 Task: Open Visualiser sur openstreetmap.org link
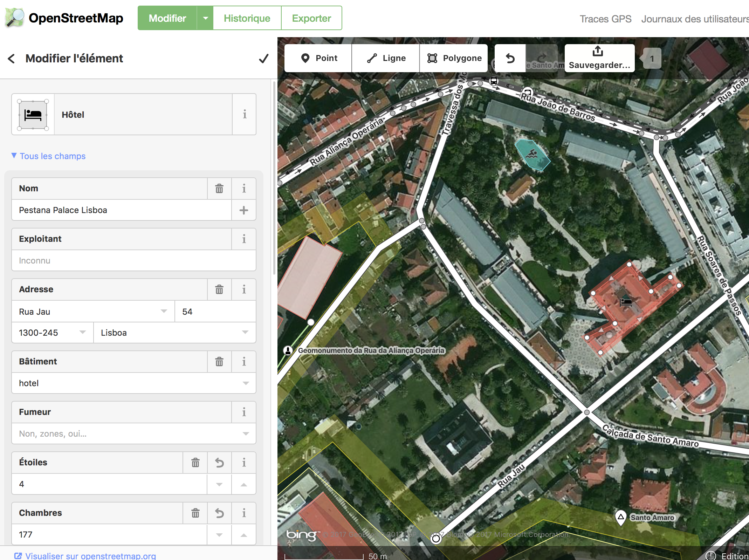pos(85,556)
